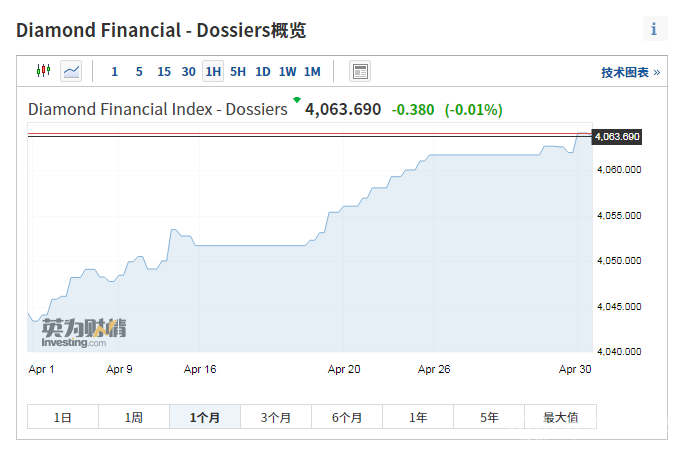This screenshot has width=684, height=458.
Task: Open the 技术图表 link
Action: click(630, 72)
